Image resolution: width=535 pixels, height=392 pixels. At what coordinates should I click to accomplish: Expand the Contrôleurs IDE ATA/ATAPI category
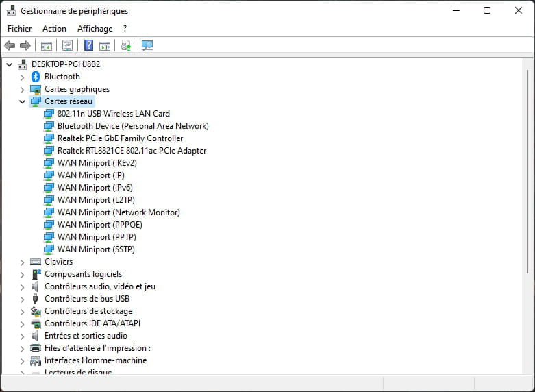click(22, 323)
